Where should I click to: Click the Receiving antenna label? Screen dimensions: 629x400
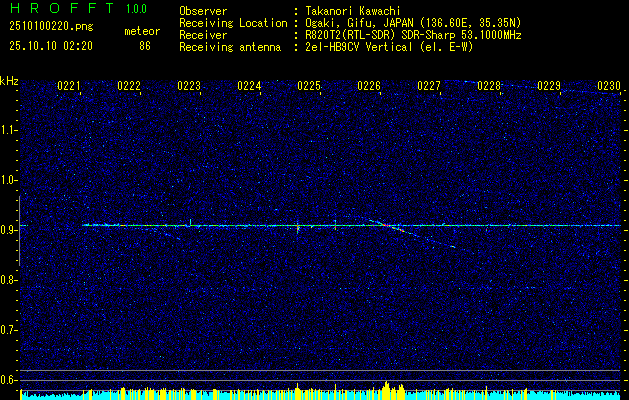[230, 47]
